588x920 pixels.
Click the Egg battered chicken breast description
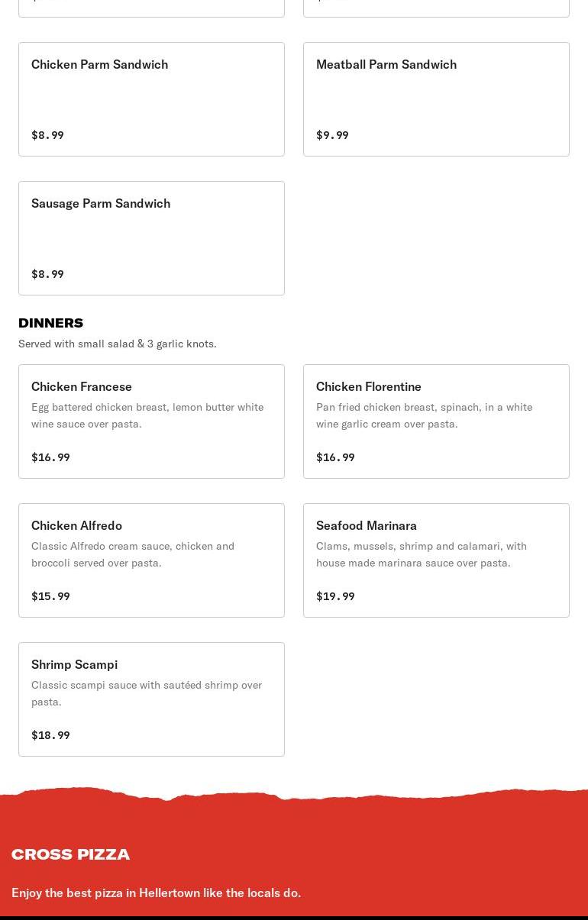point(147,415)
